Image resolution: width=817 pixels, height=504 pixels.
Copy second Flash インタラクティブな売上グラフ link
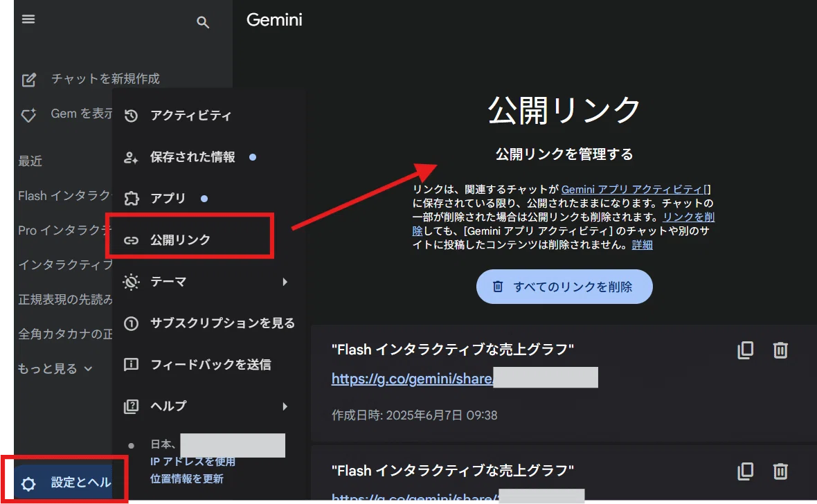click(x=746, y=471)
